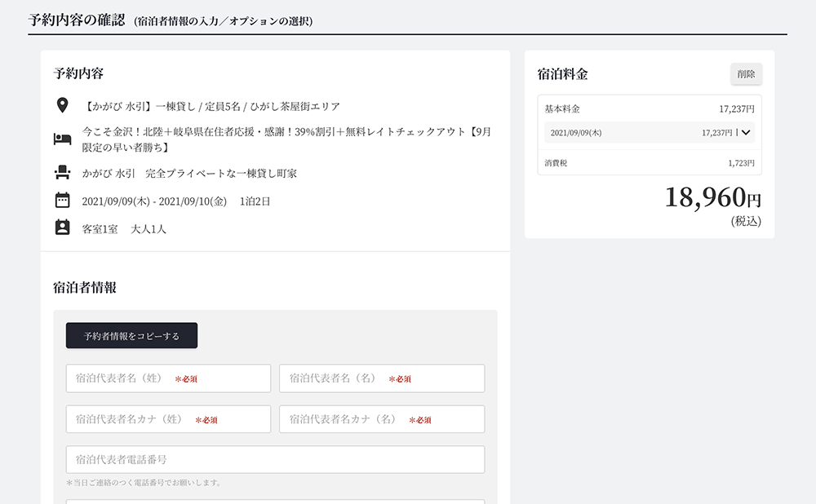Click the 予約内容の確認 page title
This screenshot has height=504, width=816.
pyautogui.click(x=77, y=20)
